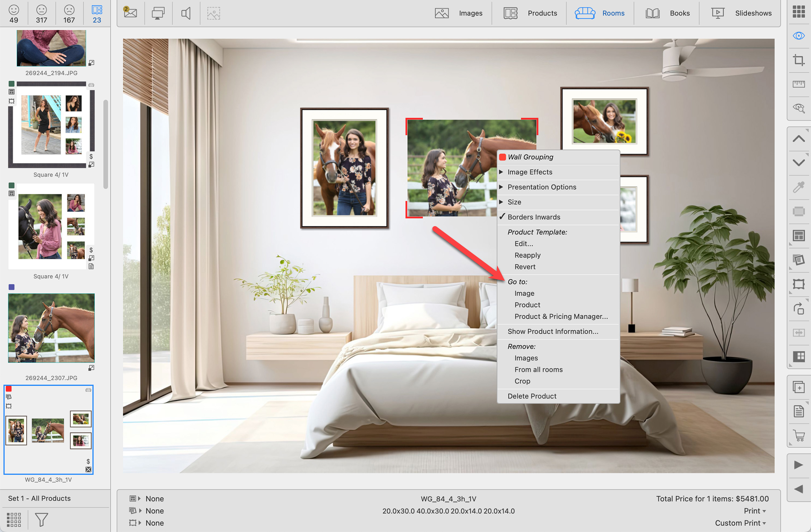Choose Delete Product from context menu
Screen dimensions: 811x532
[x=532, y=396]
